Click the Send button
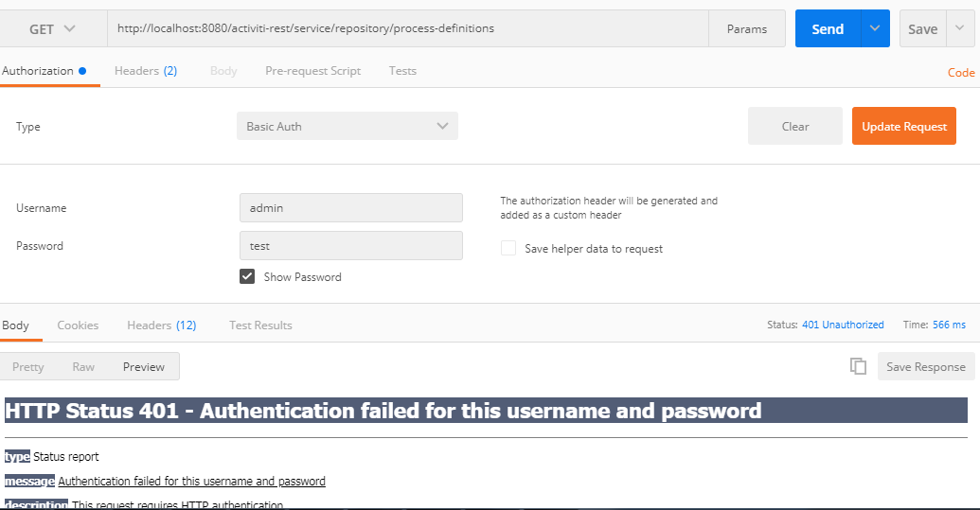This screenshot has width=980, height=510. coord(829,28)
